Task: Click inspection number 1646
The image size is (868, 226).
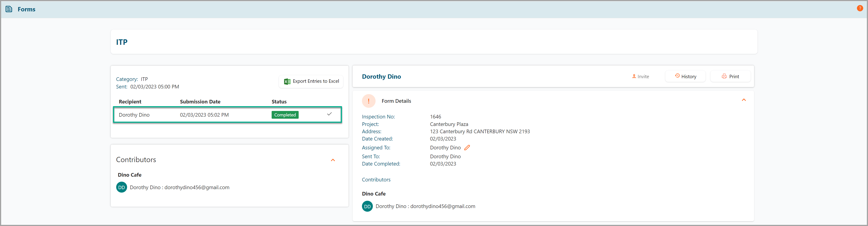Action: 435,117
